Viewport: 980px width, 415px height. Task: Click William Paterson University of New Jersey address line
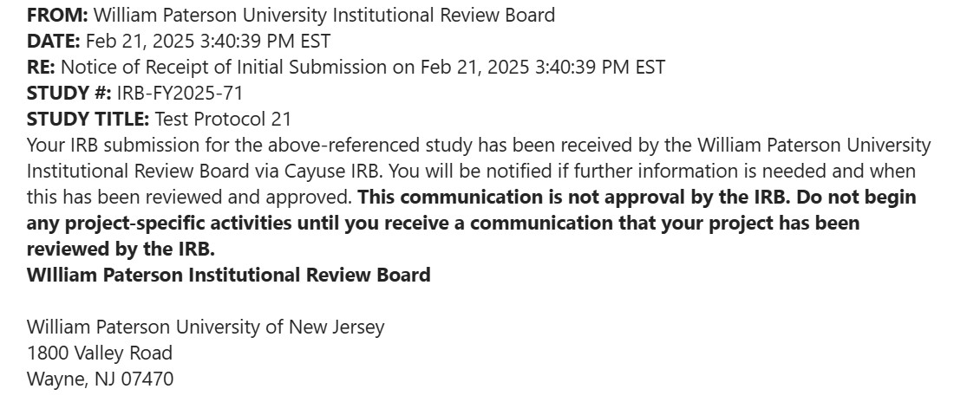click(x=206, y=327)
